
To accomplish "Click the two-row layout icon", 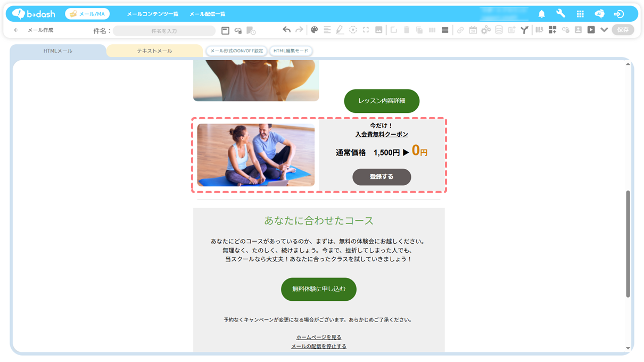I will point(445,30).
